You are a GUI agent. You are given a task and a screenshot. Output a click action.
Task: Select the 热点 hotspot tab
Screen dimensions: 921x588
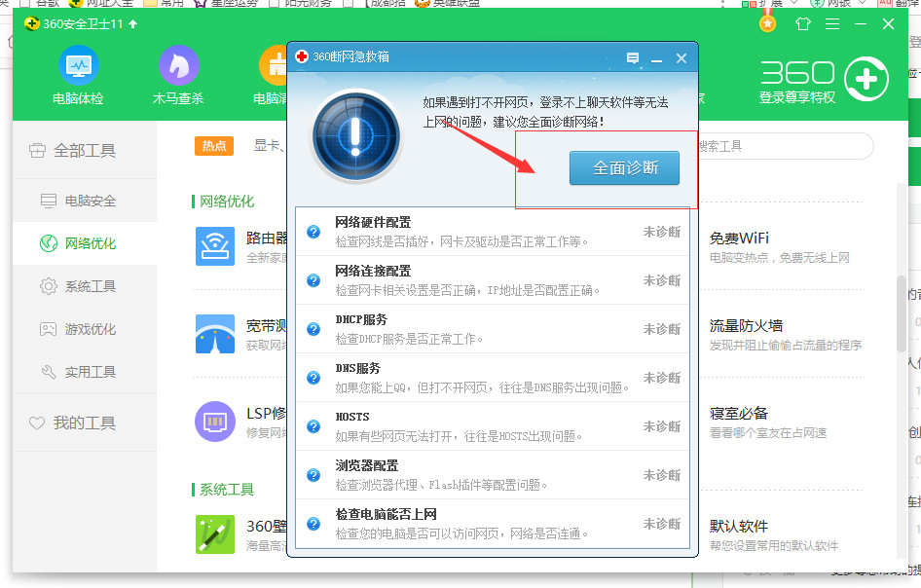(213, 145)
